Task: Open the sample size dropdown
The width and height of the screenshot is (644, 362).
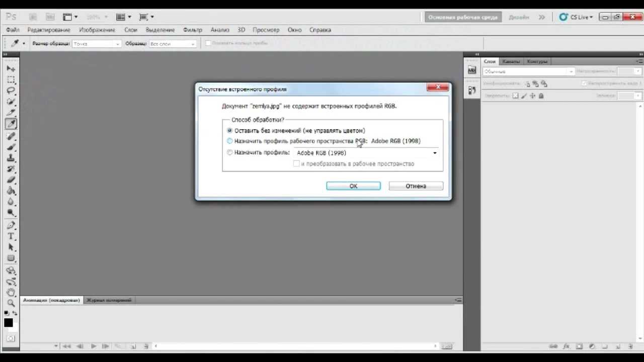Action: pyautogui.click(x=97, y=44)
